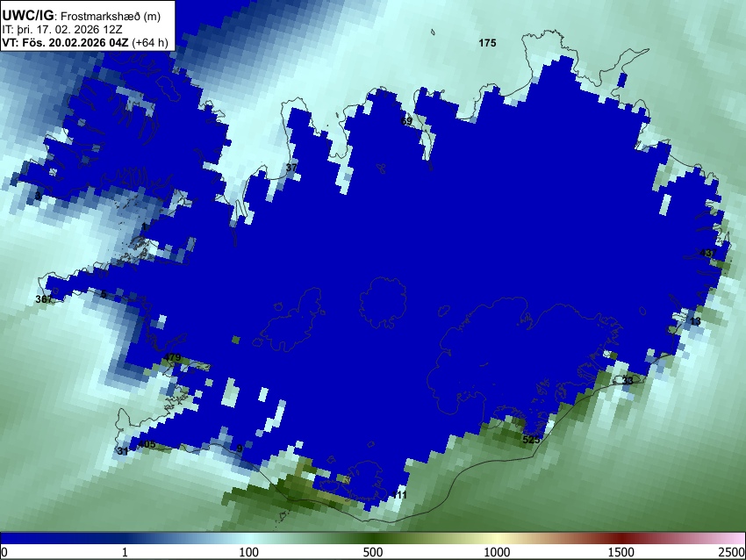Select the valid time line 'VT: Fös. 20.02.2026 04Z'
The image size is (746, 560).
point(65,42)
